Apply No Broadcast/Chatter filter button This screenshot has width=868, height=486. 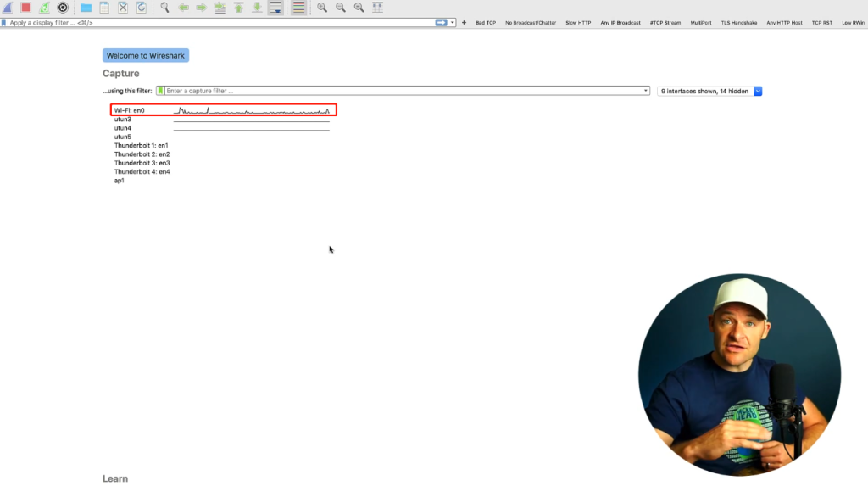point(531,23)
